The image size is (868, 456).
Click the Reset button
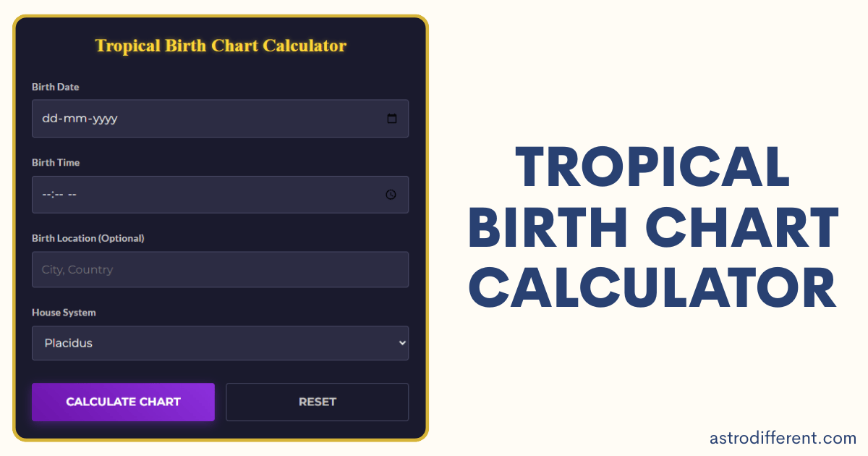pyautogui.click(x=317, y=402)
